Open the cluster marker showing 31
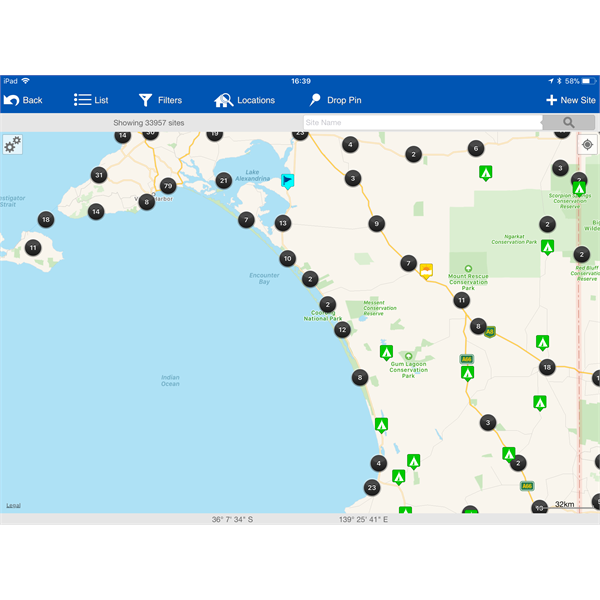Image resolution: width=600 pixels, height=600 pixels. [x=99, y=175]
